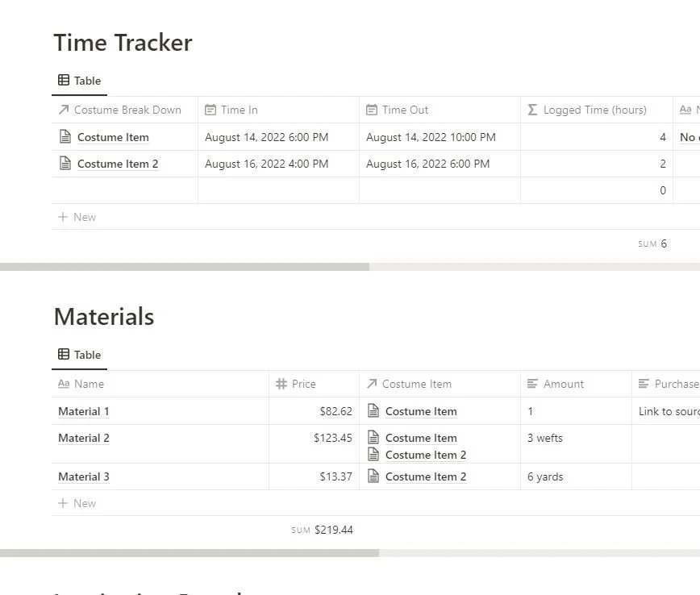Click the page icon in the Material 3 relation
The image size is (700, 595).
tap(373, 476)
